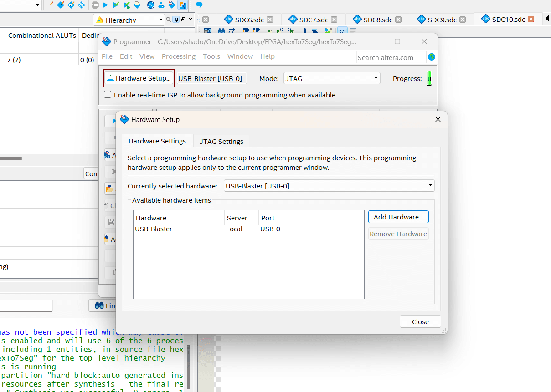This screenshot has height=392, width=551.
Task: Open the Hierarchy view dropdown
Action: click(x=160, y=20)
